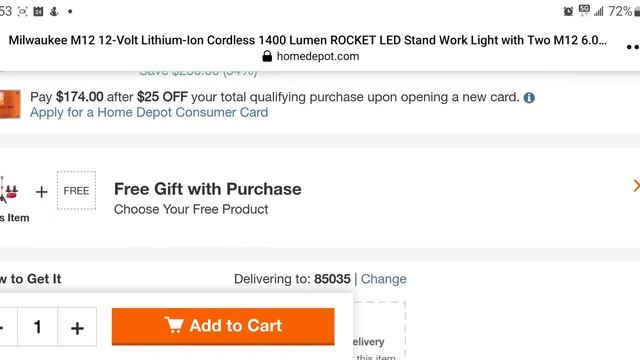
Task: Tap the screenshot icon in status bar
Action: [x=23, y=11]
